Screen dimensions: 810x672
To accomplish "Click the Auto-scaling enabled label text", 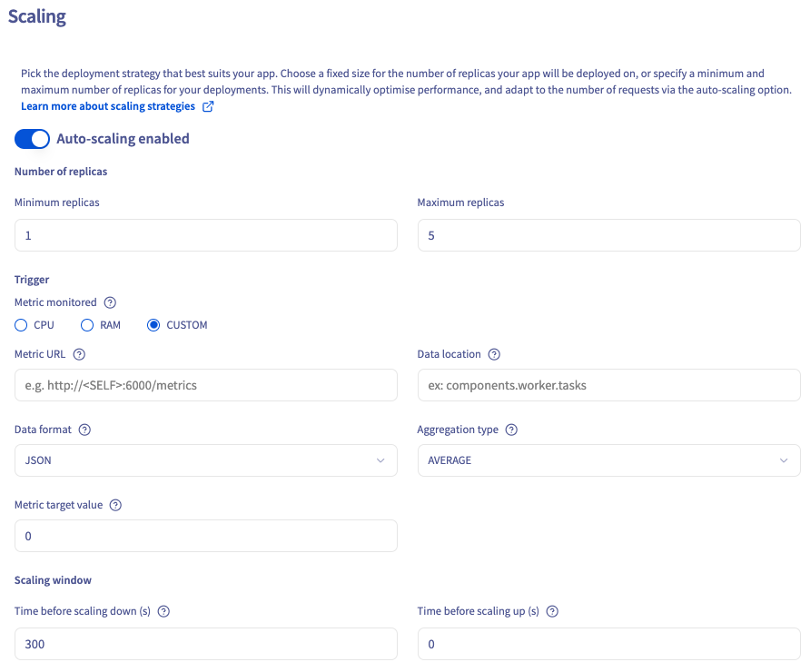I will click(x=123, y=139).
